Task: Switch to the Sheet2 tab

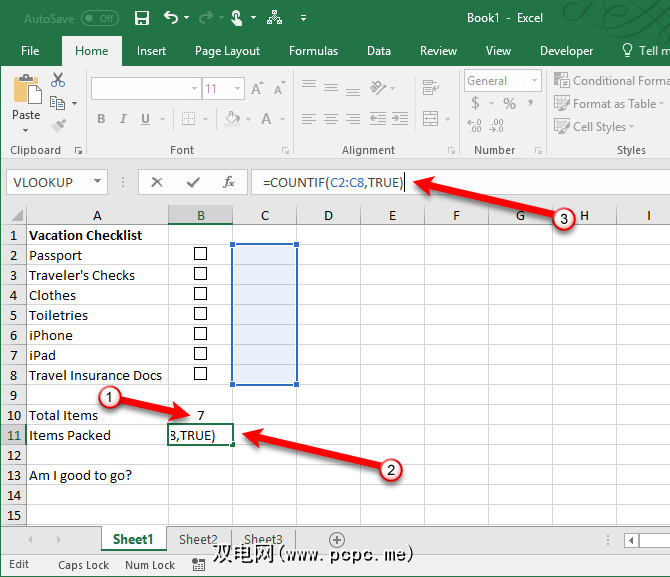Action: click(x=198, y=540)
